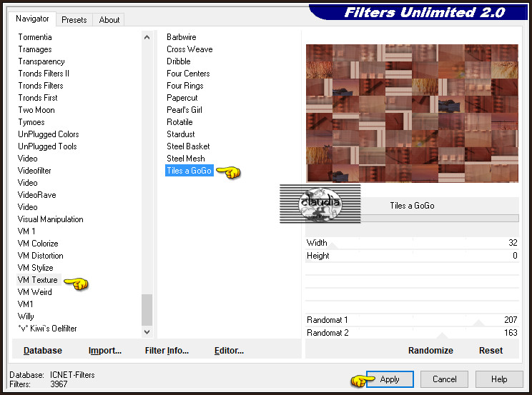Click the Apply button
Screen dimensions: 532x395
coord(390,379)
